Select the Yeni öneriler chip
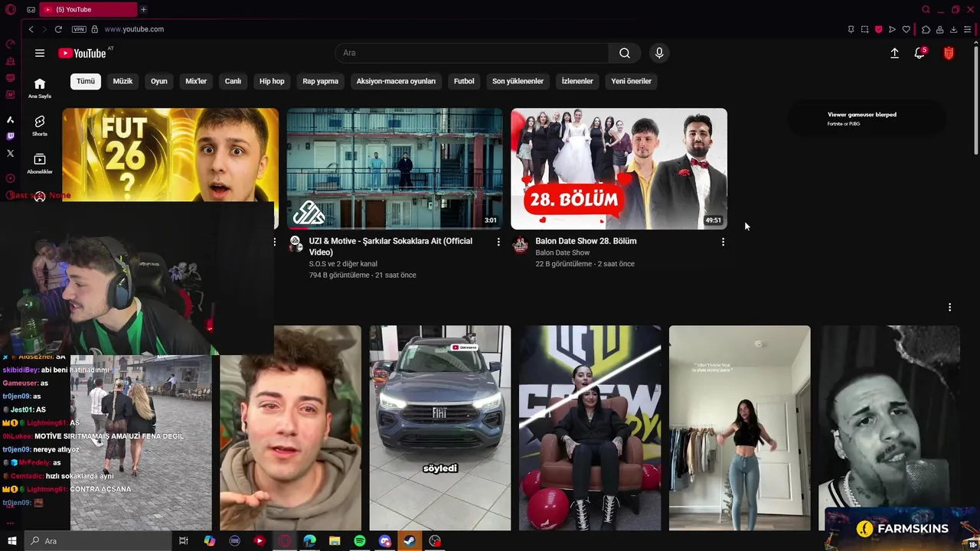This screenshot has height=551, width=980. coord(631,81)
